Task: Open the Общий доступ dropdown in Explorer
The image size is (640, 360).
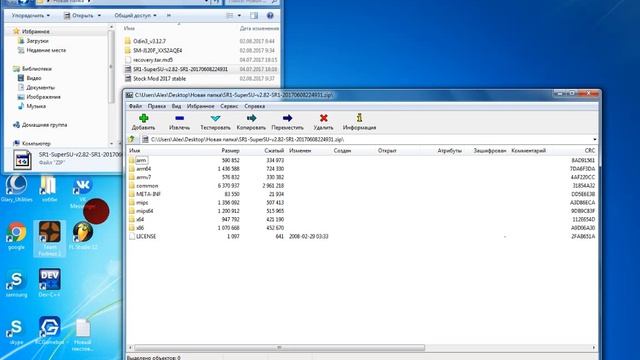Action: [x=135, y=16]
